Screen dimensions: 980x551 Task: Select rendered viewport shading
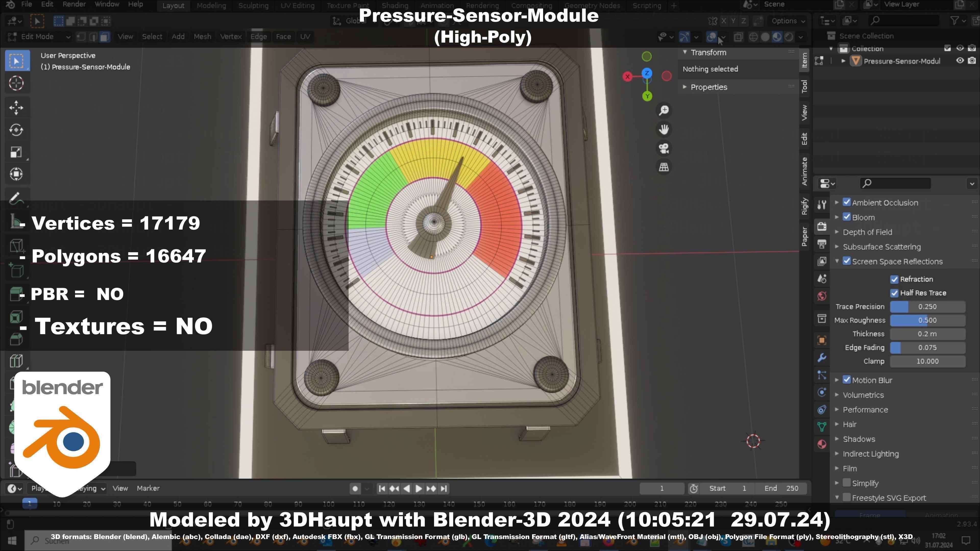[x=789, y=37]
